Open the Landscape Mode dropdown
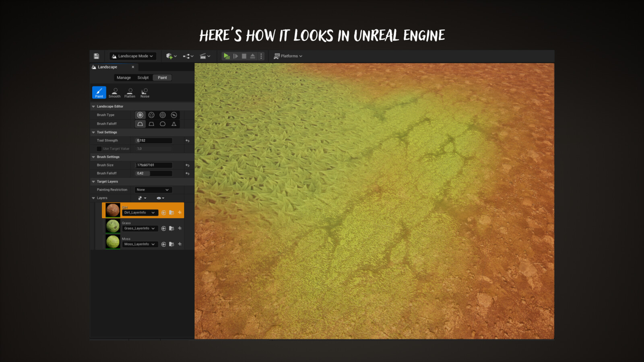The image size is (644, 362). pos(132,56)
